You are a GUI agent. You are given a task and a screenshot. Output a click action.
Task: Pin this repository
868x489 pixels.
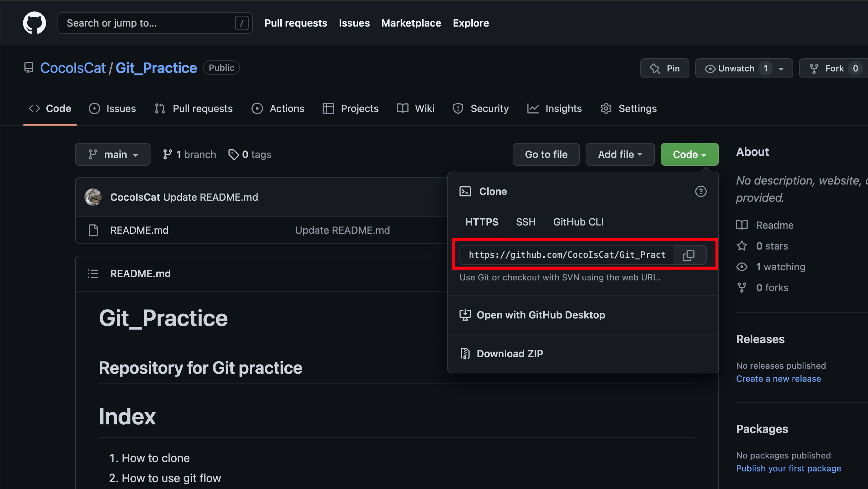[665, 68]
